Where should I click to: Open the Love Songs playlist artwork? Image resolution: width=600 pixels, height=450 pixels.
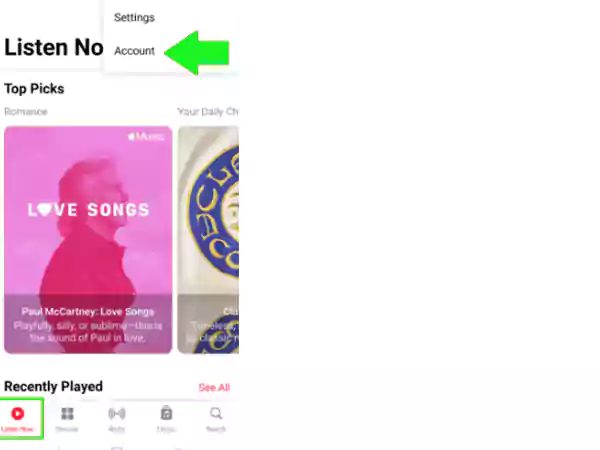[88, 240]
